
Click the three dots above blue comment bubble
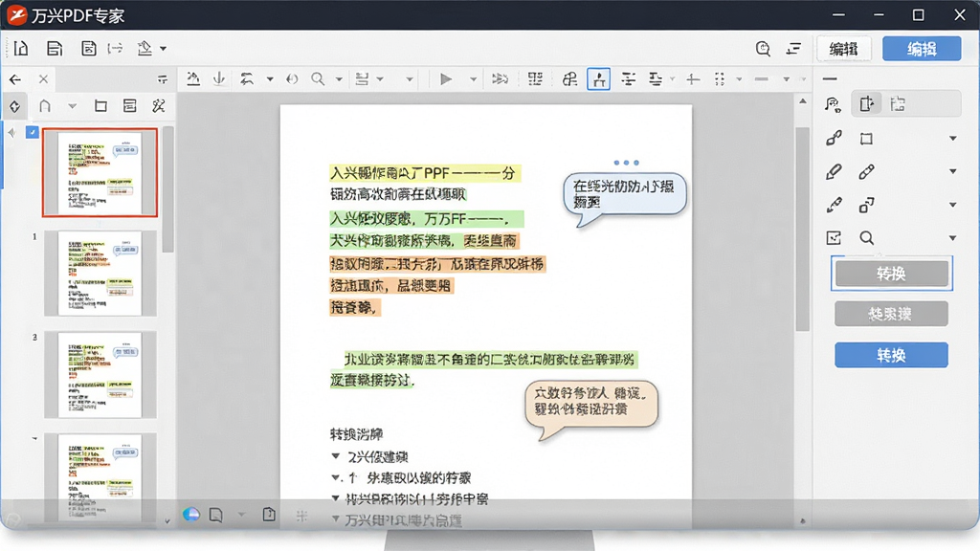pyautogui.click(x=626, y=163)
